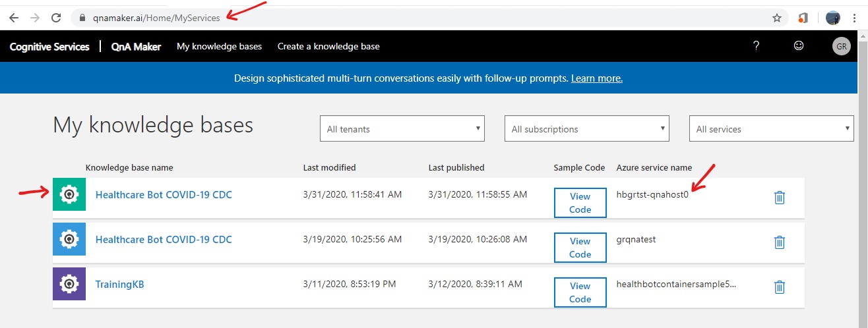868x328 pixels.
Task: Click service name hbgrtst-qnahost0
Action: point(652,194)
